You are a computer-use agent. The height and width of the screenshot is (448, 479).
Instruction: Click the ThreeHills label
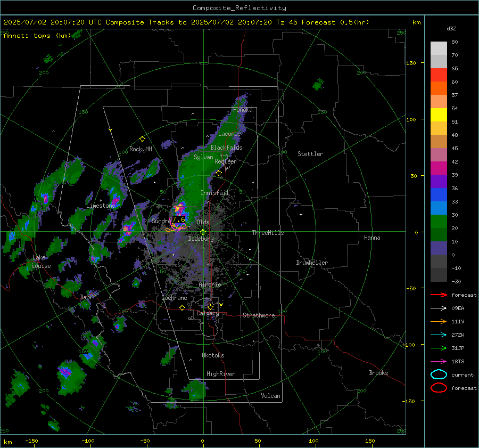[268, 233]
